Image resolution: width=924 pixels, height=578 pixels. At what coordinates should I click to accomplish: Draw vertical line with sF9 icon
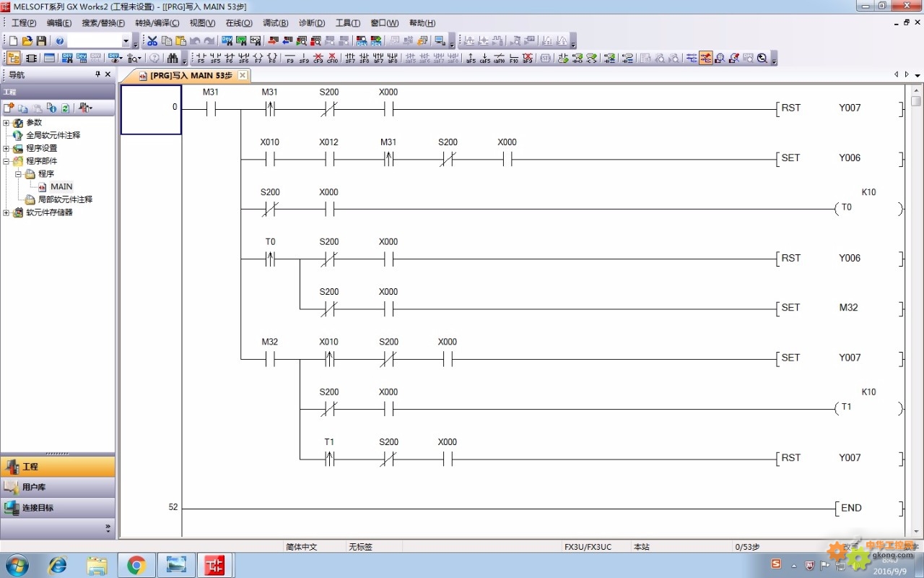[x=304, y=59]
